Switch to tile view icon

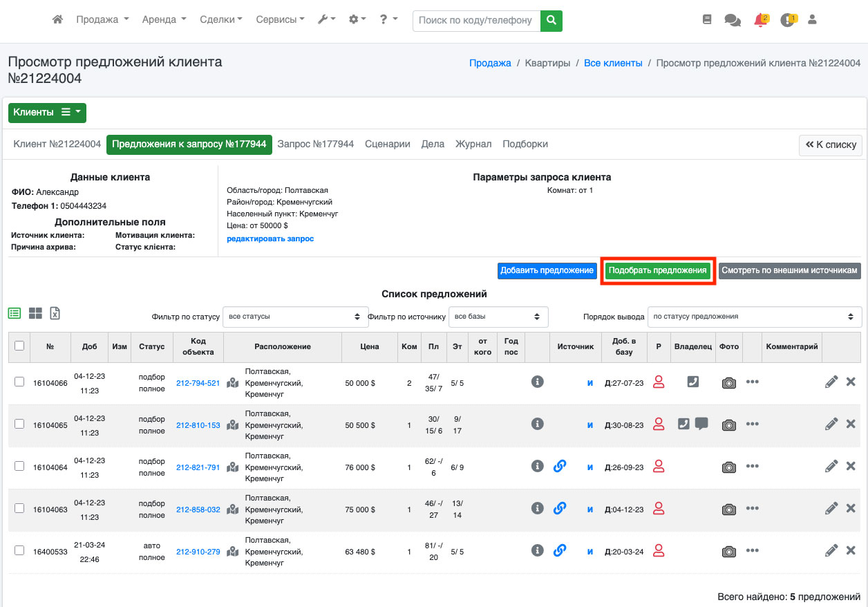point(35,313)
